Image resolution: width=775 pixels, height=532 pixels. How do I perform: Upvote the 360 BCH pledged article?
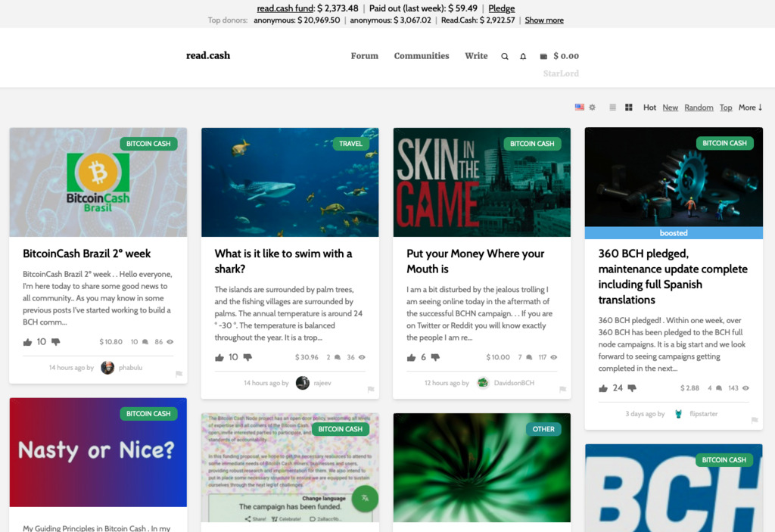(x=603, y=388)
